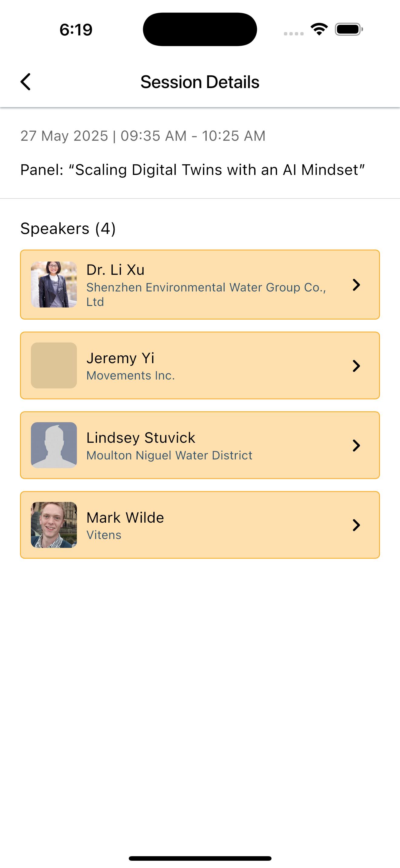Image resolution: width=400 pixels, height=868 pixels.
Task: Tap Dr. Li Xu's profile photo
Action: click(54, 284)
